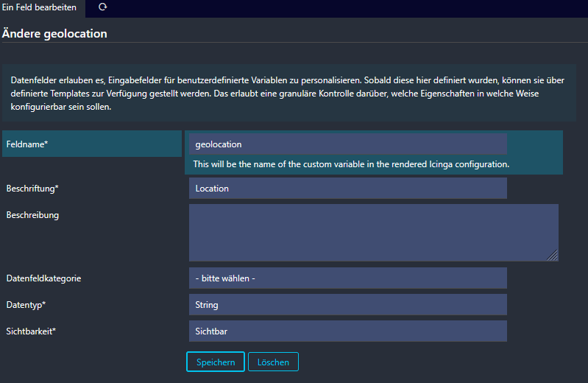This screenshot has height=383, width=588.
Task: Click the 'Beschreibung' label
Action: pyautogui.click(x=32, y=215)
